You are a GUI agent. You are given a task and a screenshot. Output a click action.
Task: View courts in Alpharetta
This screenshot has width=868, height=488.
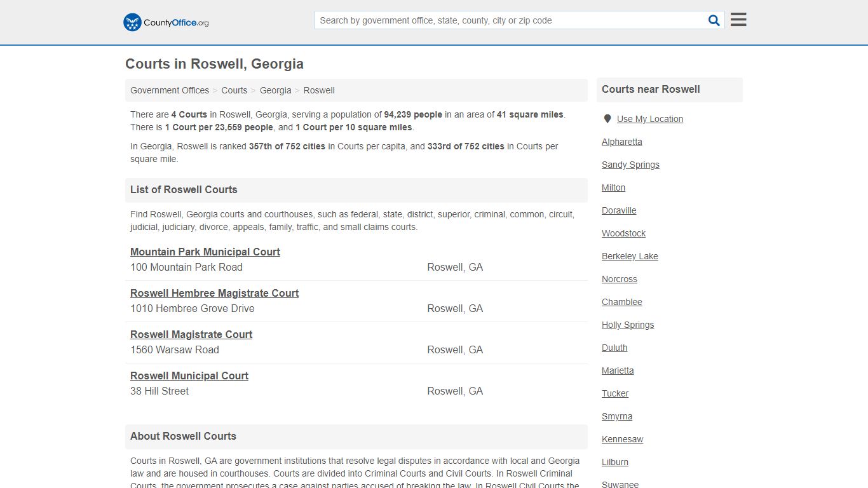622,142
